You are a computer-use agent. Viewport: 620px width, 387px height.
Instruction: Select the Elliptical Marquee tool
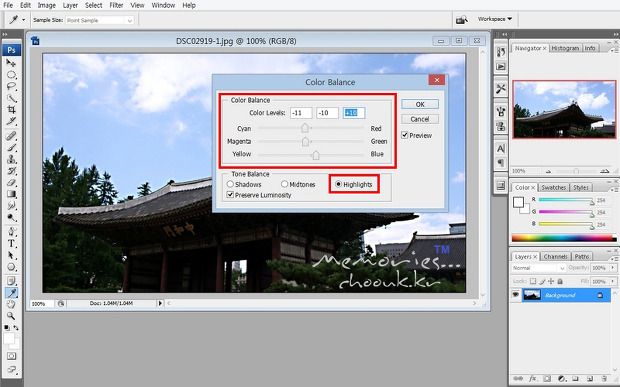[x=11, y=75]
